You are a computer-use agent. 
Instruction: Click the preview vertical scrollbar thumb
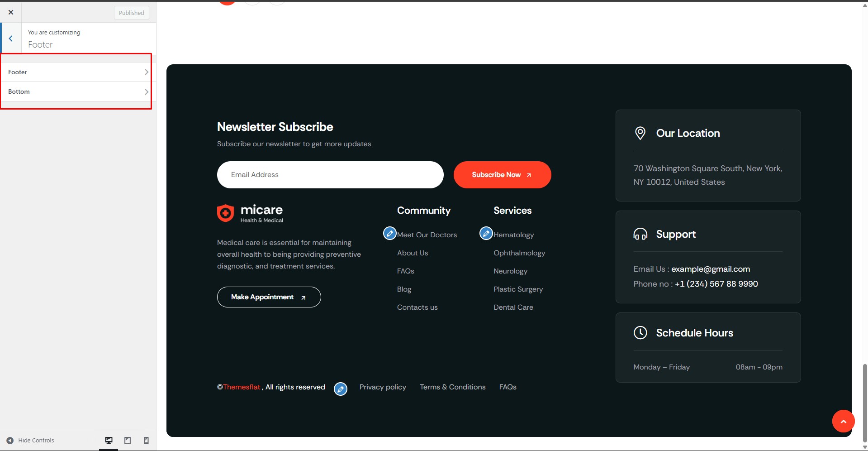tap(865, 402)
